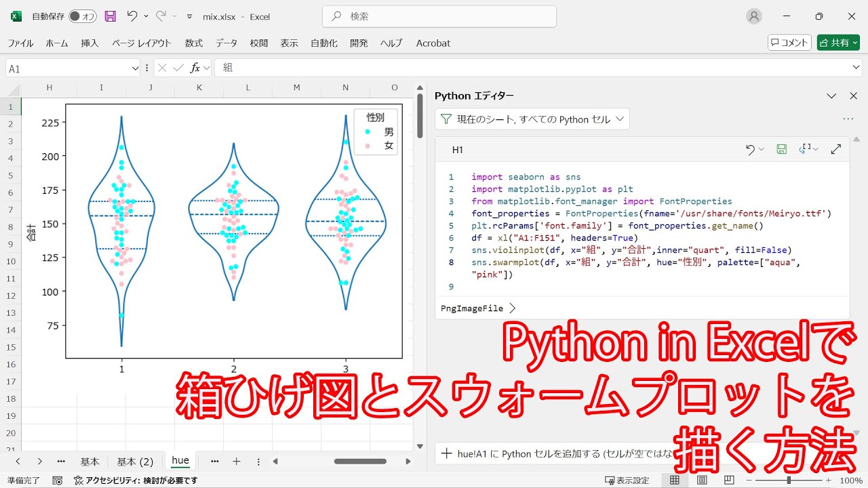Open the three-dots menu in Python editor panel
The image size is (868, 488).
[848, 119]
